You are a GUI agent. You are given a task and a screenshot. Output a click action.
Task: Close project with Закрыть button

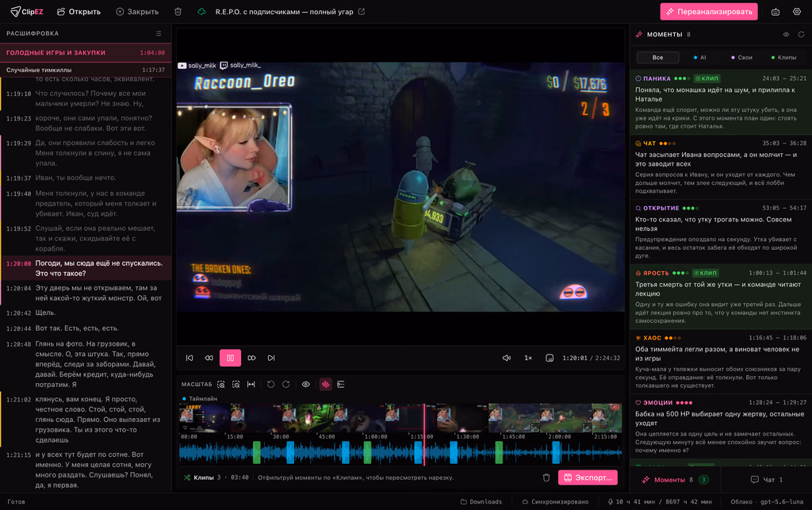[x=137, y=11]
